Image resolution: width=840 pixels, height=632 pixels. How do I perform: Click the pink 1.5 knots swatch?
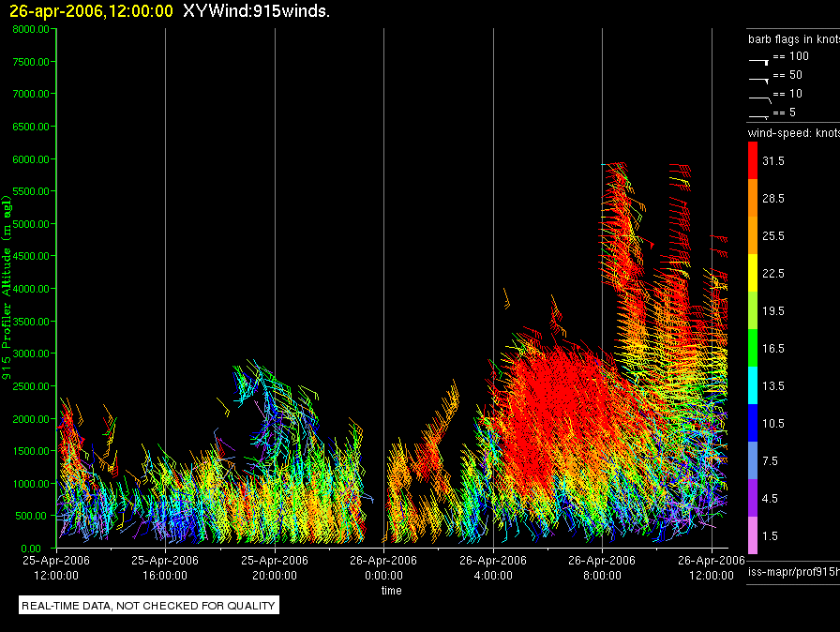(x=753, y=535)
